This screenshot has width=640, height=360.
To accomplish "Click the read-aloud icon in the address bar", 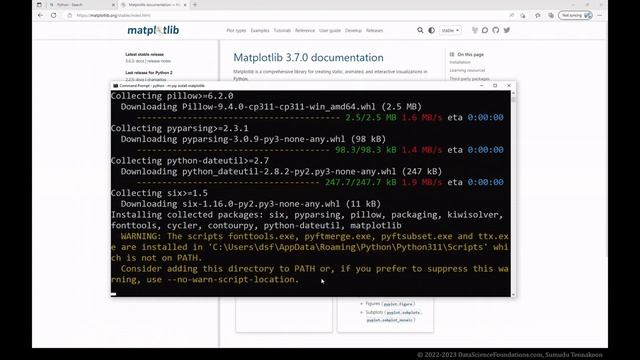I will pos(511,15).
